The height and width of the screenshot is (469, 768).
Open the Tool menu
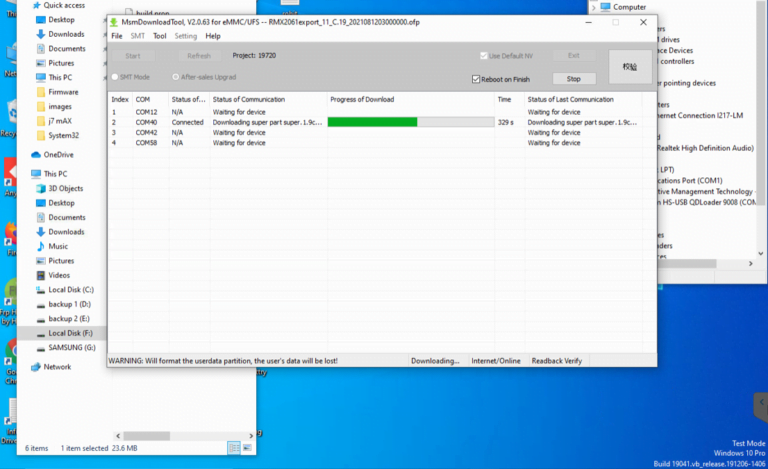pos(160,36)
